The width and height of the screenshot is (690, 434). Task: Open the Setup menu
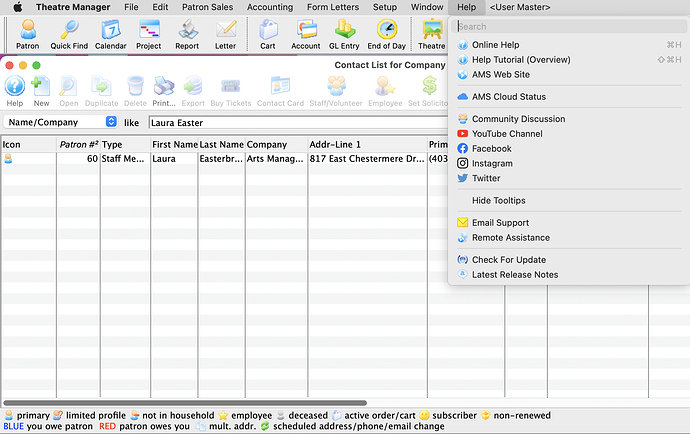pyautogui.click(x=385, y=7)
